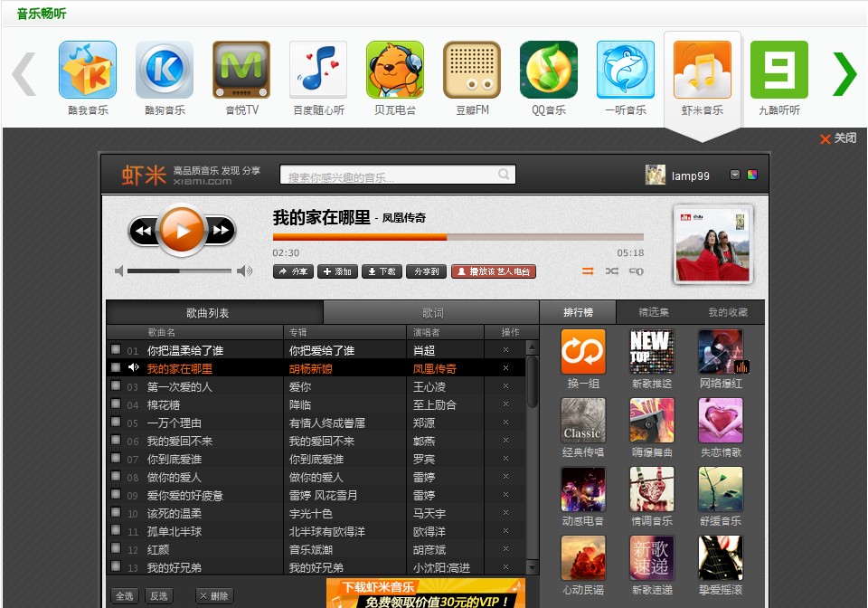
Task: Toggle the orange repeat-list mode icon
Action: pos(588,271)
